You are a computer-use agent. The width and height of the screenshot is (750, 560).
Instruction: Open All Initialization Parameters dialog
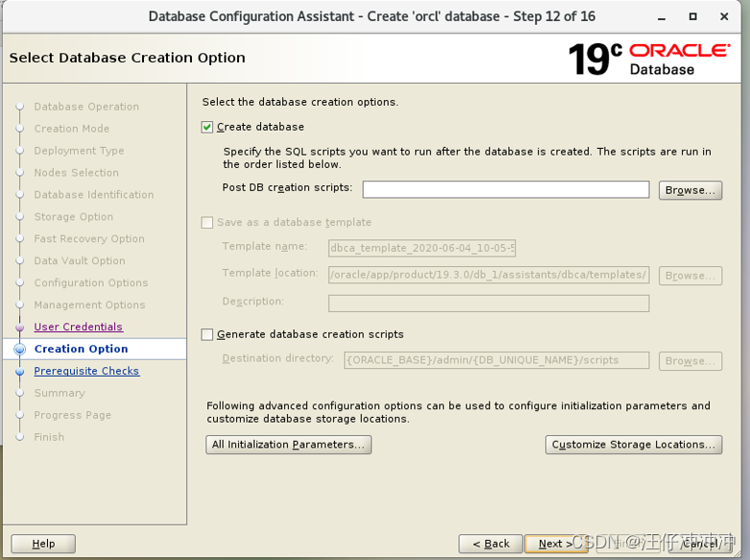pyautogui.click(x=288, y=445)
